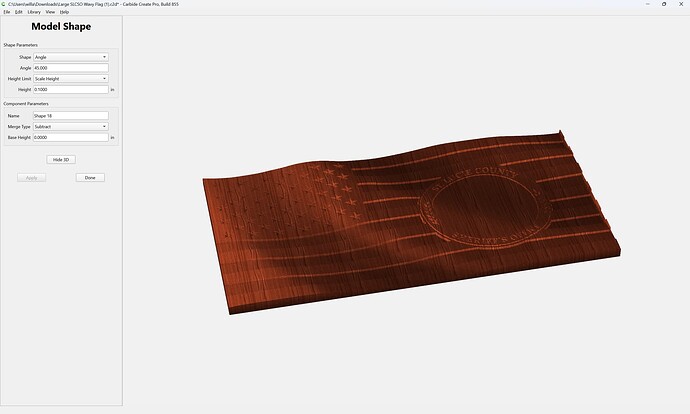Open the Edit menu

(18, 12)
